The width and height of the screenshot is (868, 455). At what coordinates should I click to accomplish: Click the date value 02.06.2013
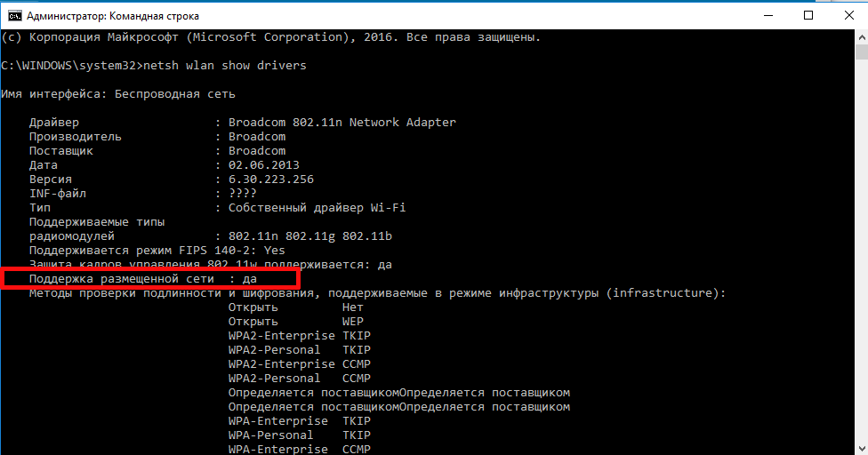point(263,165)
